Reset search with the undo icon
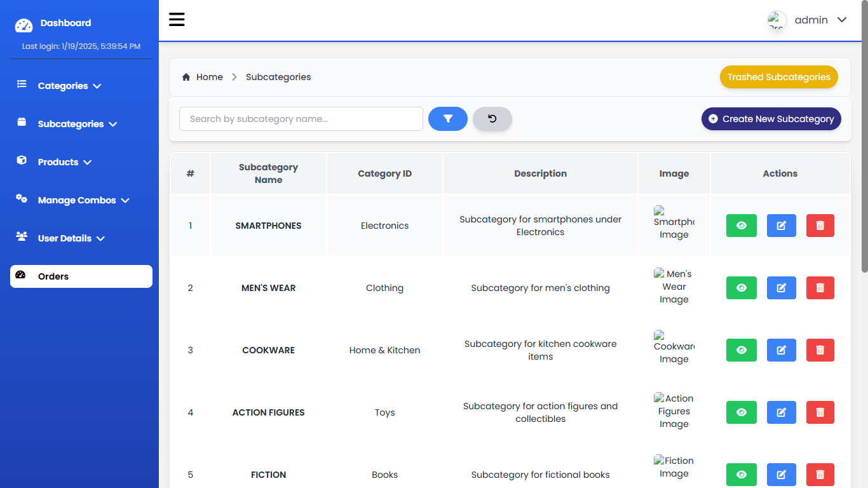Viewport: 868px width, 488px height. (492, 119)
